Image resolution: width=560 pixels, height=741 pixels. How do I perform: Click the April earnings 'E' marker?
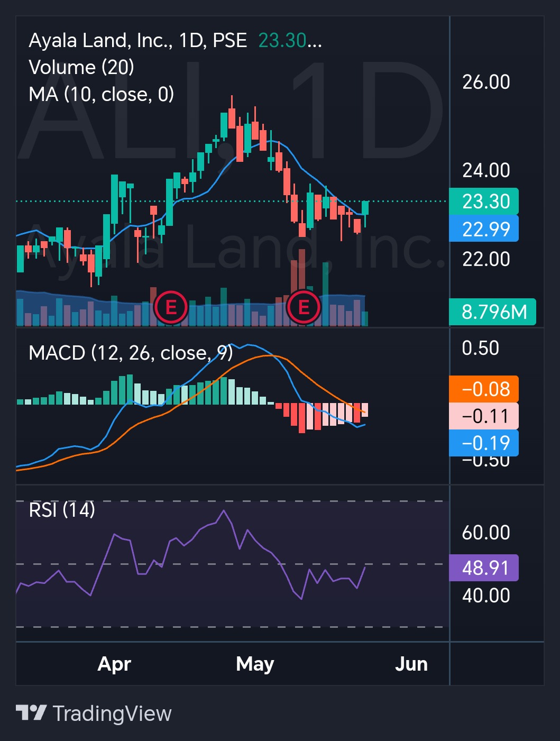pos(171,307)
